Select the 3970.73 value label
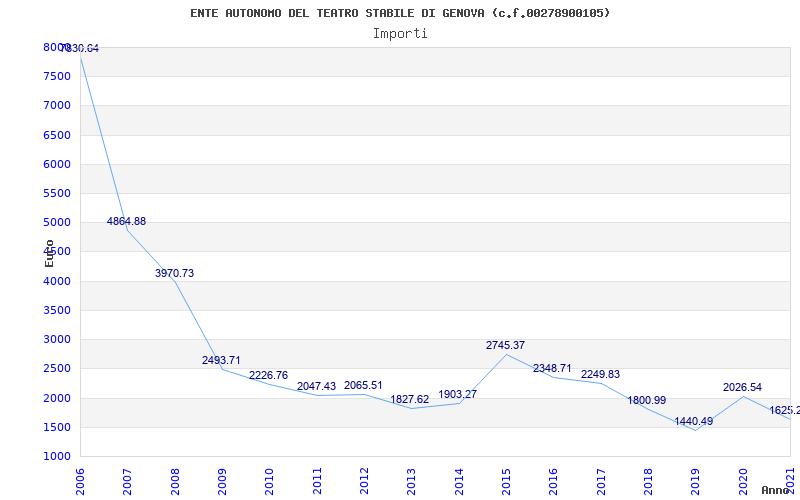This screenshot has width=800, height=500. pyautogui.click(x=174, y=273)
